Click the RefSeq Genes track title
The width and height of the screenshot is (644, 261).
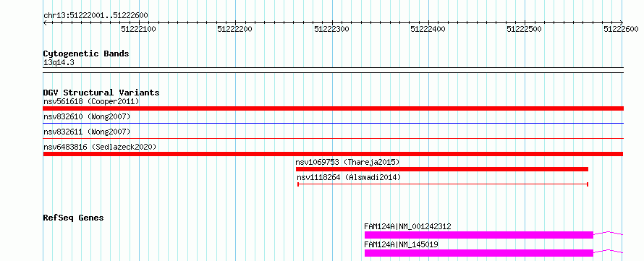point(73,218)
